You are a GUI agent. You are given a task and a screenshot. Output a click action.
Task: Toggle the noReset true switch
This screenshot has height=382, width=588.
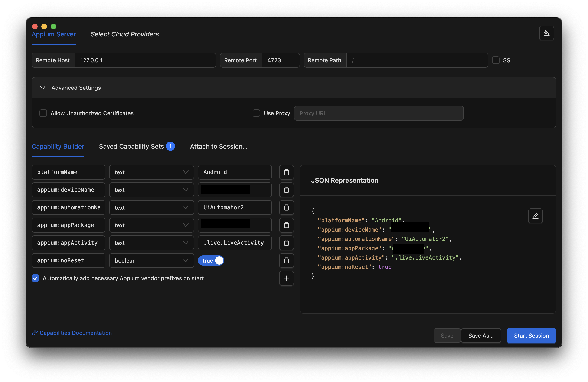(x=211, y=260)
